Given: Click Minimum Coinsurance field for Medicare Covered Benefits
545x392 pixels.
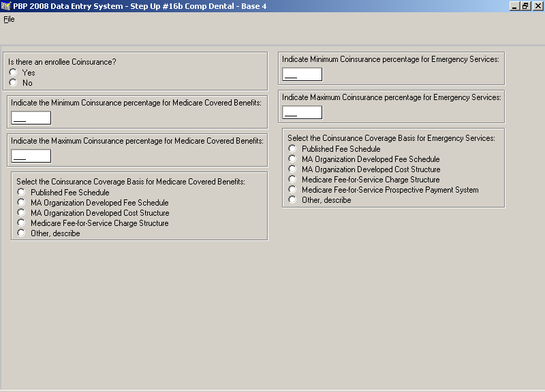Looking at the screenshot, I should 31,118.
